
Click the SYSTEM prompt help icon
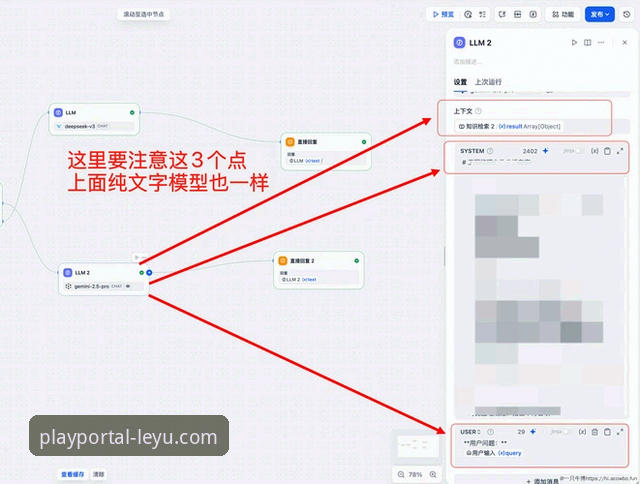coord(490,151)
